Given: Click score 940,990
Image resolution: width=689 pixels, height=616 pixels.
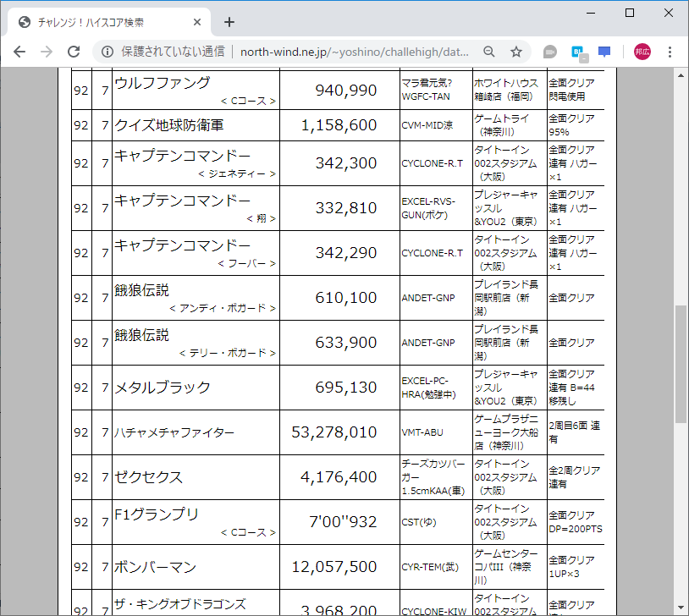Looking at the screenshot, I should point(346,90).
